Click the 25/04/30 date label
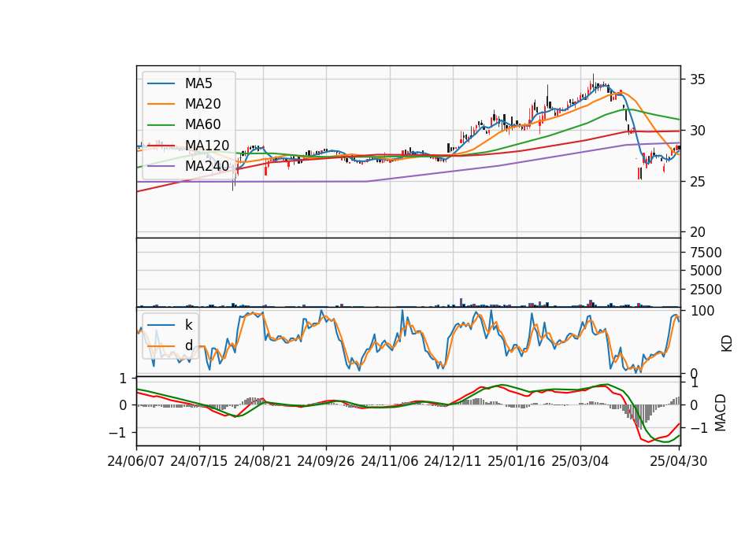756x543 pixels. coord(679,461)
